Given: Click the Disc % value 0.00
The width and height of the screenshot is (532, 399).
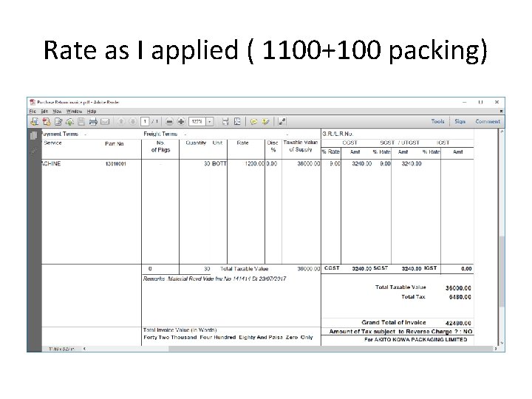Looking at the screenshot, I should point(271,163).
